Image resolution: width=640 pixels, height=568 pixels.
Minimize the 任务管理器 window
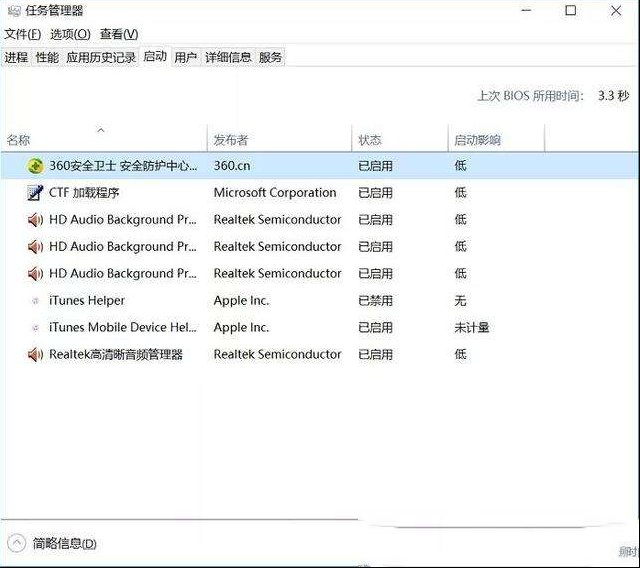coord(526,10)
